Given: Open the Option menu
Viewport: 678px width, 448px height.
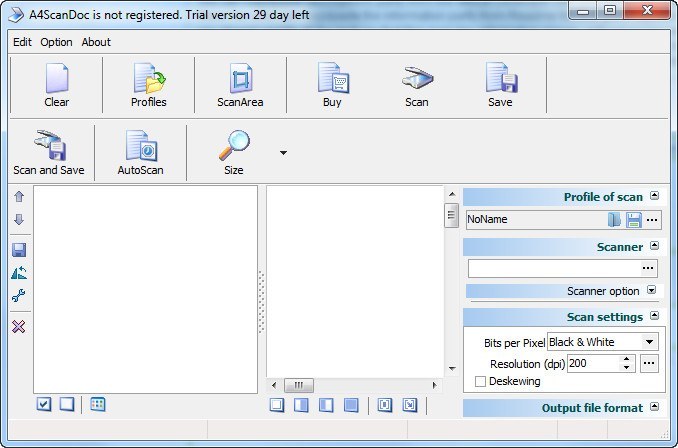Looking at the screenshot, I should click(x=56, y=42).
